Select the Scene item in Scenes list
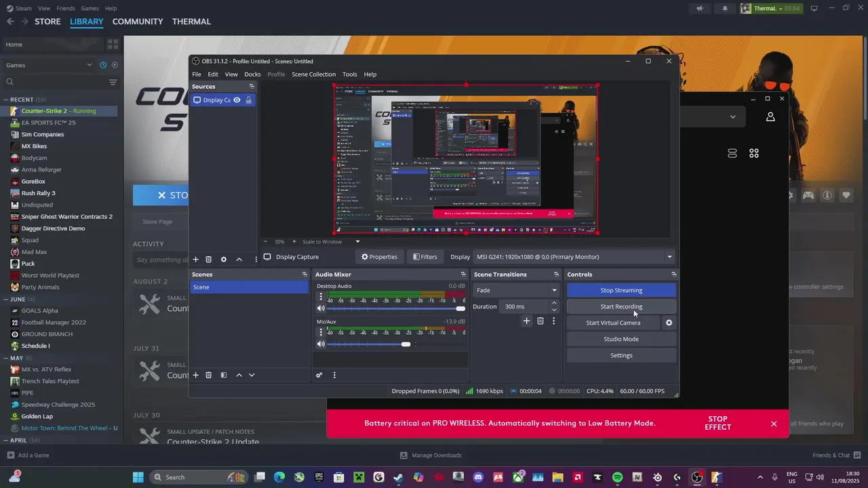Screen dimensions: 868x488 [x=250, y=287]
